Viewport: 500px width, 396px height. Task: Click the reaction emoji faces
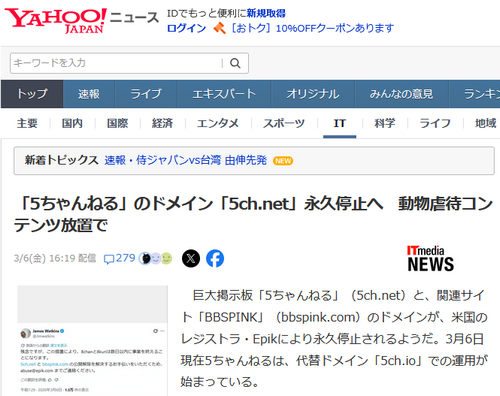[x=156, y=258]
